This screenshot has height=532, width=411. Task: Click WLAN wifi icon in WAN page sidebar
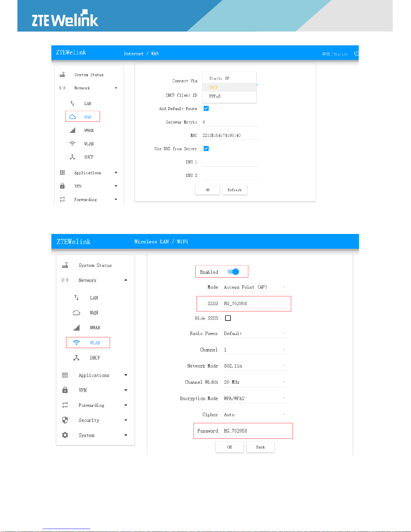click(x=72, y=144)
